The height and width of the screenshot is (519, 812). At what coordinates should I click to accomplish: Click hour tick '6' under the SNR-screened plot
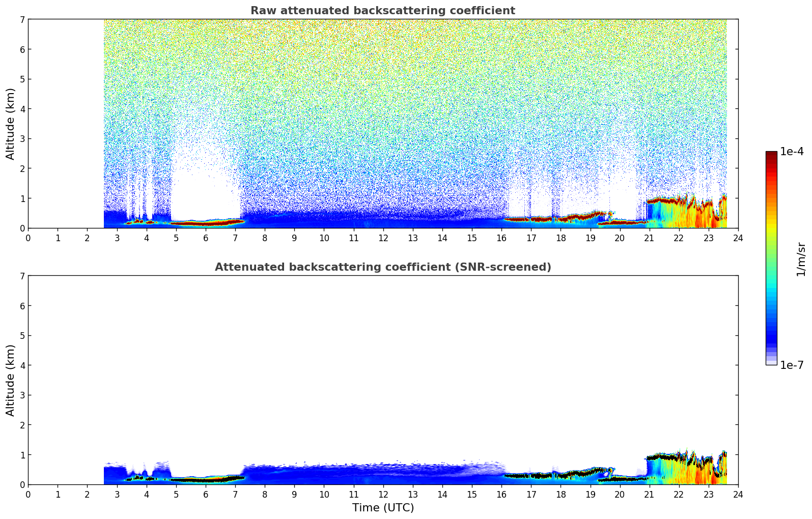[x=206, y=494]
